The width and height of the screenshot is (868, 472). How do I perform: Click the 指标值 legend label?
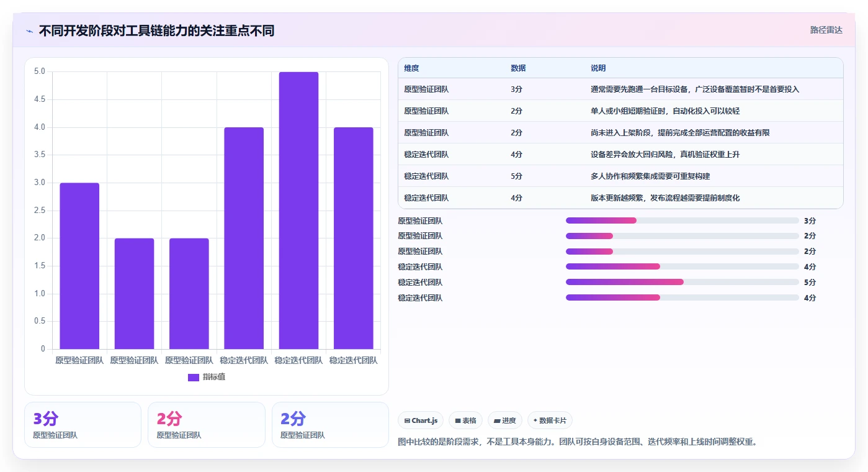click(x=214, y=377)
